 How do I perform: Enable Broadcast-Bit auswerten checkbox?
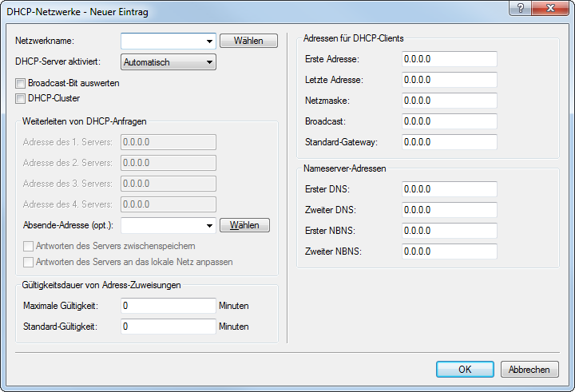pos(21,82)
